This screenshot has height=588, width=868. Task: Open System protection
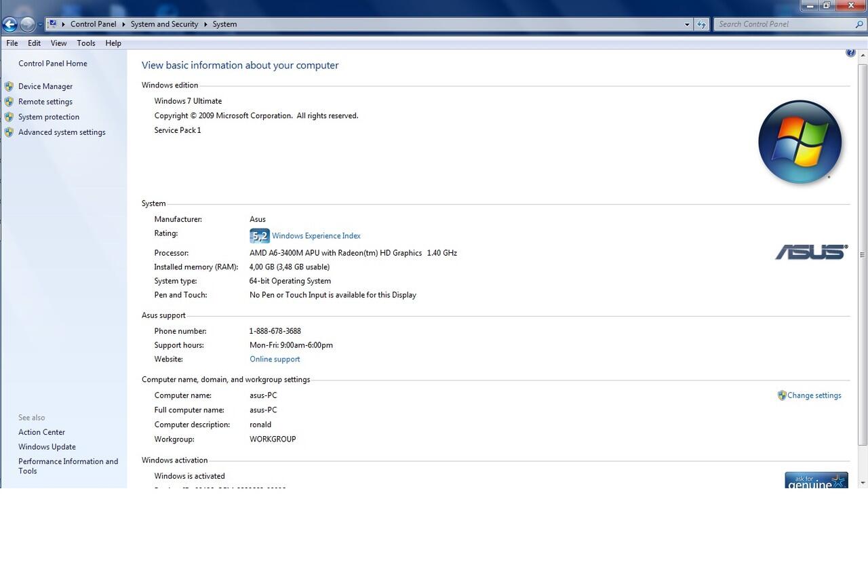(x=49, y=117)
